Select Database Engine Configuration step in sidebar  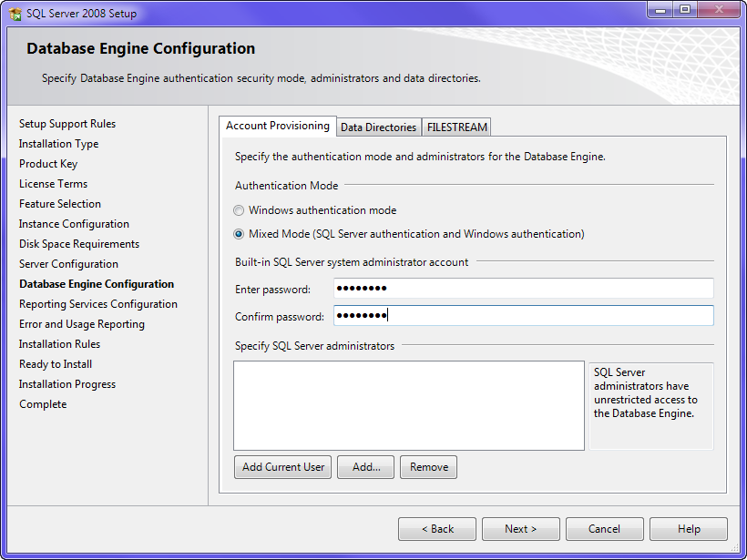click(97, 284)
